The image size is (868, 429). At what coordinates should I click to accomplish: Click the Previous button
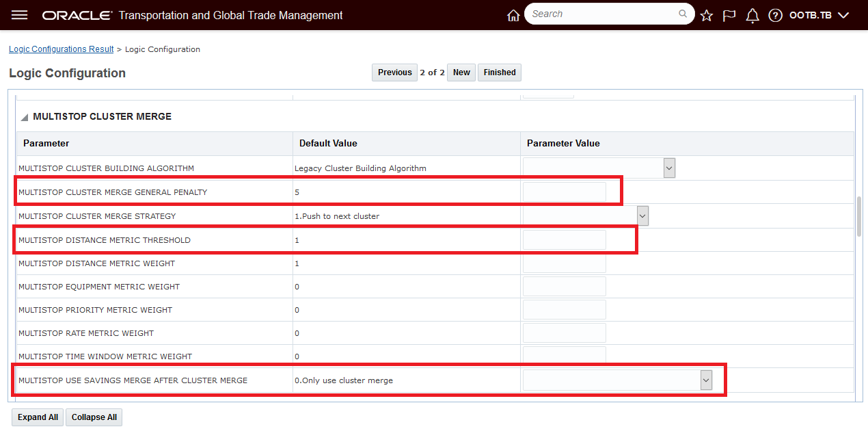[394, 73]
